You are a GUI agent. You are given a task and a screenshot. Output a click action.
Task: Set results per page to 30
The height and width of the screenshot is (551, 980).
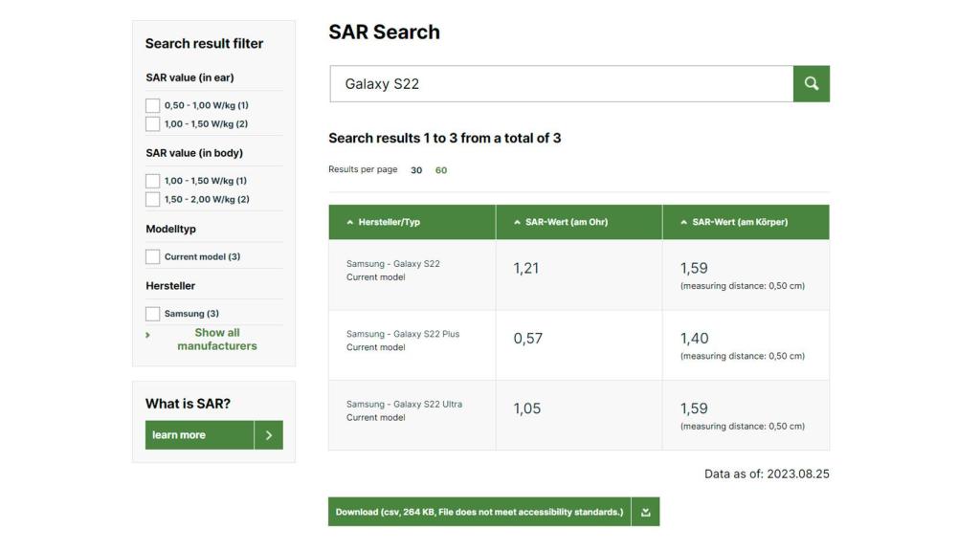click(416, 170)
